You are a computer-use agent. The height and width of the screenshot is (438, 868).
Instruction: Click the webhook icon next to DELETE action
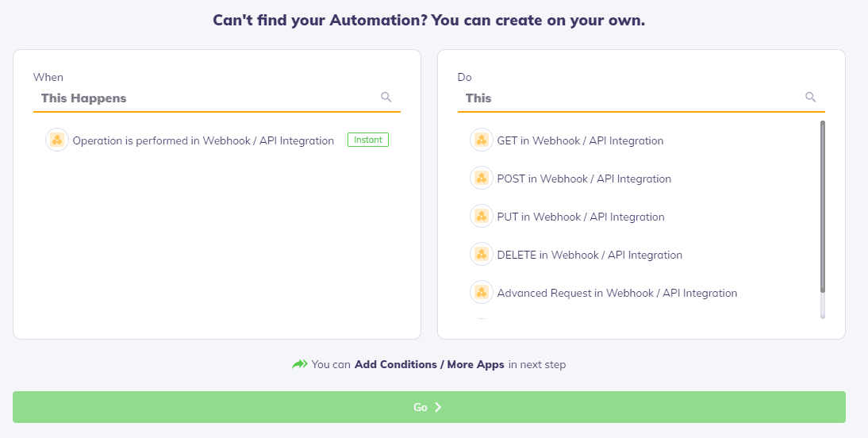click(x=481, y=255)
